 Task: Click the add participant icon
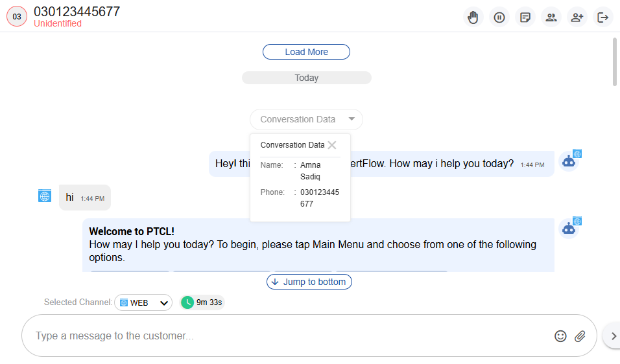577,17
